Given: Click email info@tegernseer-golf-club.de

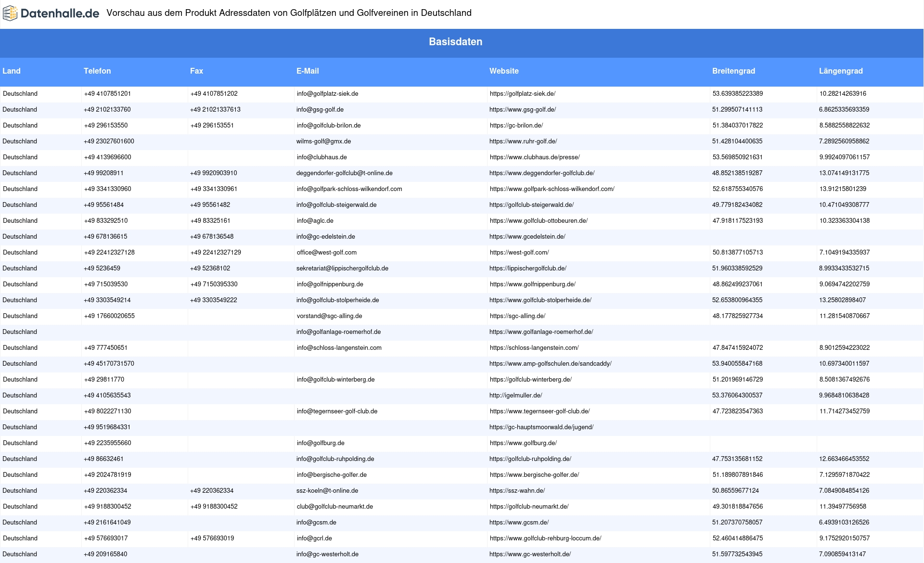Looking at the screenshot, I should pyautogui.click(x=337, y=411).
